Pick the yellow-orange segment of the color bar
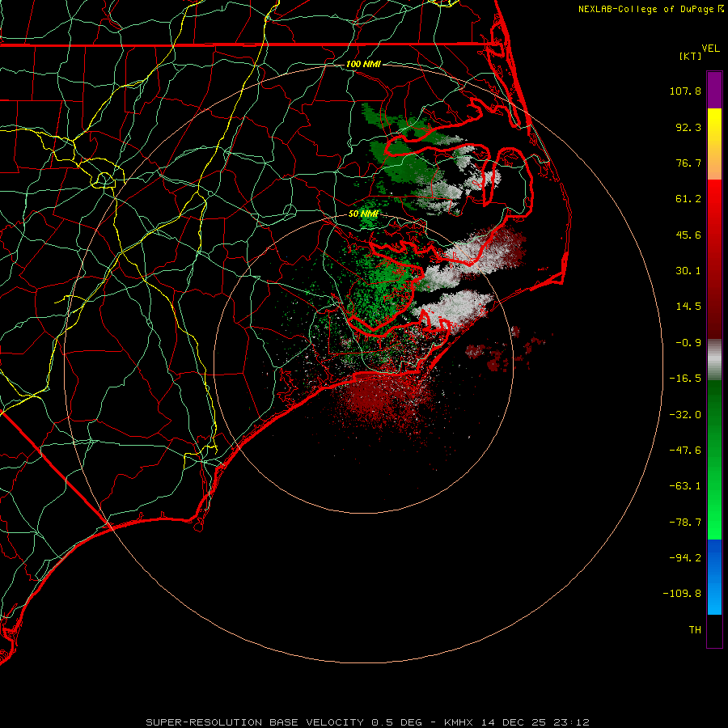Viewport: 728px width, 728px height. point(714,144)
